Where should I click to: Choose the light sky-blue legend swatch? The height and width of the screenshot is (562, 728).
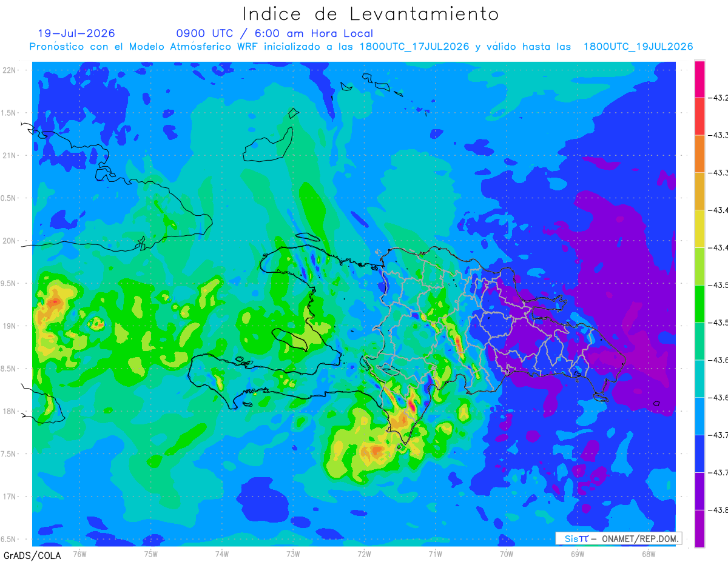click(699, 416)
